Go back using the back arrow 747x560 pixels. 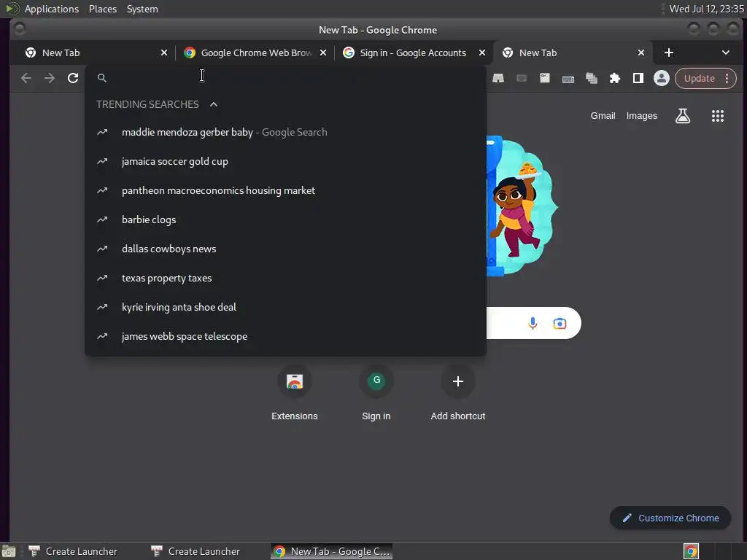26,78
